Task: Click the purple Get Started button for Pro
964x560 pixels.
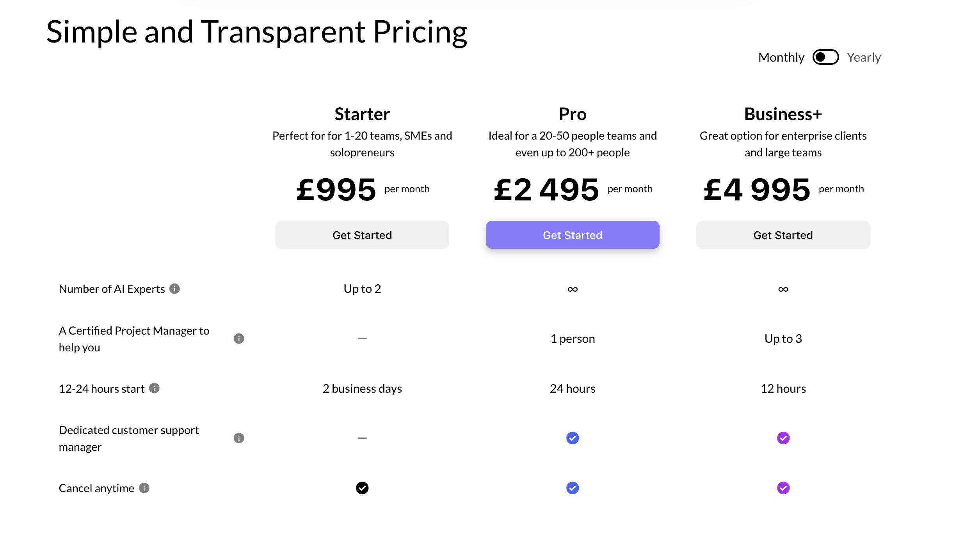Action: (573, 235)
